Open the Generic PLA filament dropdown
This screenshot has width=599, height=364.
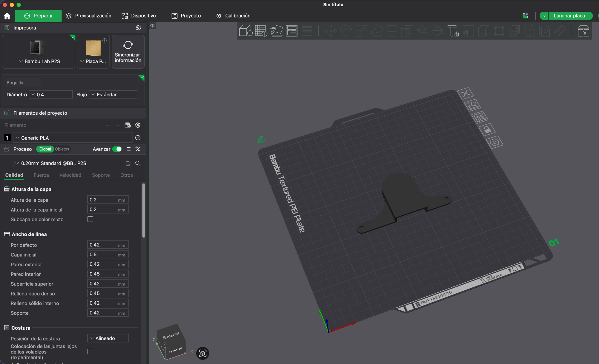click(73, 138)
